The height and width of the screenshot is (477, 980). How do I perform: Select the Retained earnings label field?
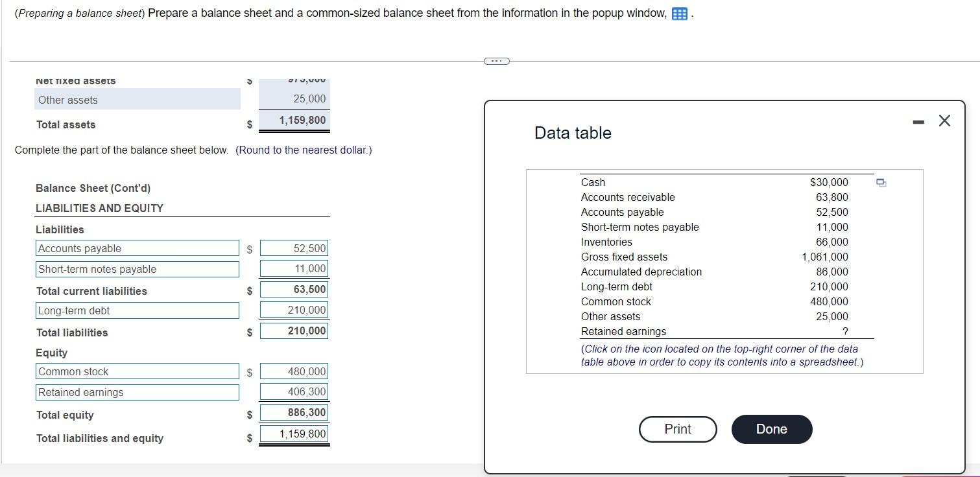click(137, 392)
